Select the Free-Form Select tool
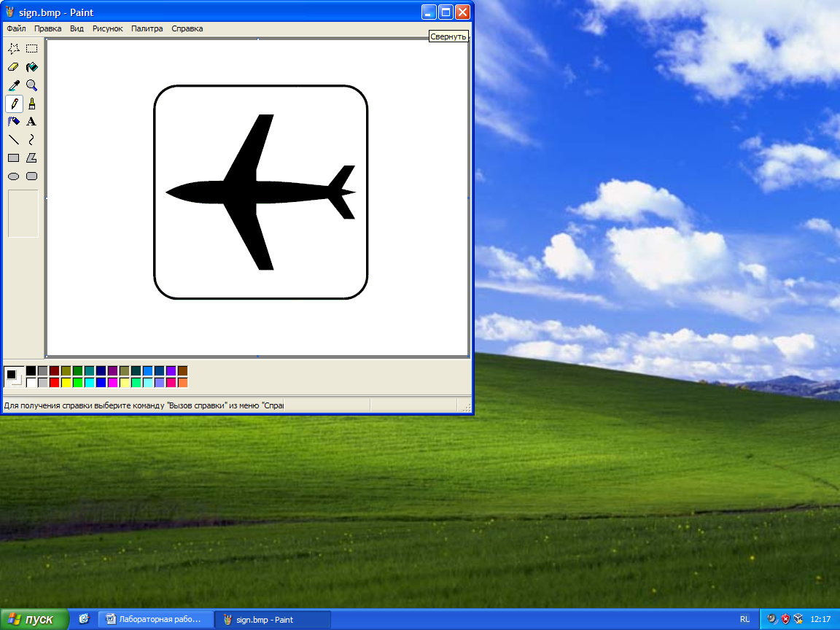Viewport: 840px width, 630px height. 14,49
